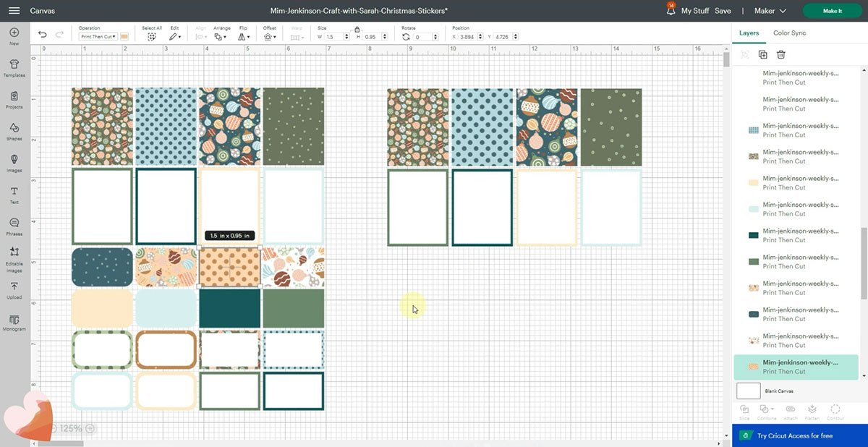Screen dimensions: 868x447
Task: Open the Print Then Cut operation dropdown
Action: (98, 36)
